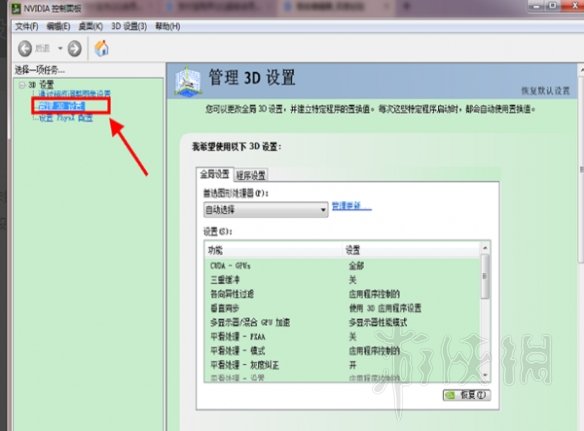Click the 恢复 button below the list

[467, 395]
